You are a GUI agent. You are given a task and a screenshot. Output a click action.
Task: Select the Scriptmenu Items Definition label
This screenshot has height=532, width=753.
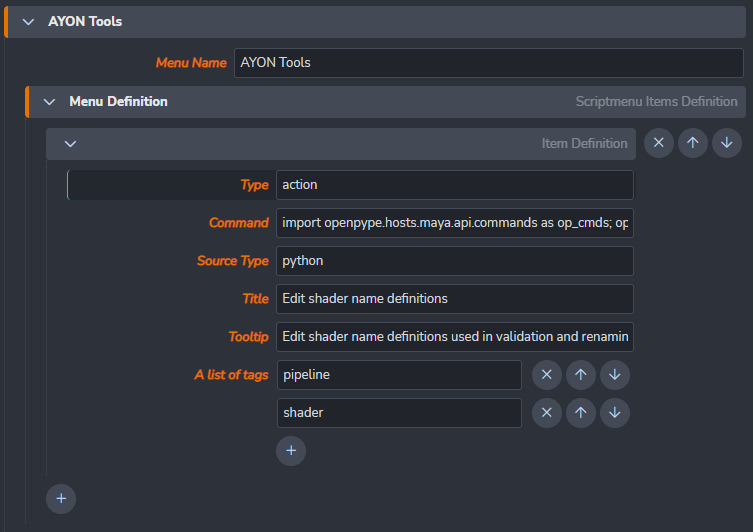tap(656, 101)
